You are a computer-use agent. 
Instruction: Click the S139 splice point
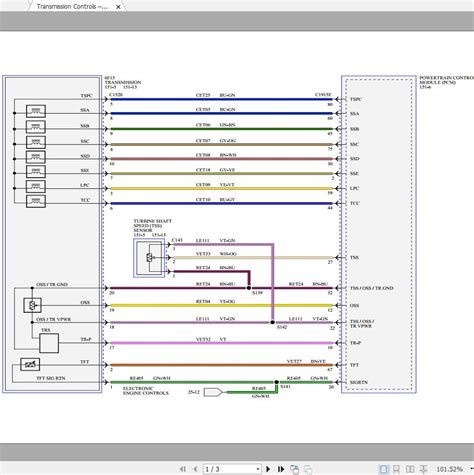(x=249, y=288)
